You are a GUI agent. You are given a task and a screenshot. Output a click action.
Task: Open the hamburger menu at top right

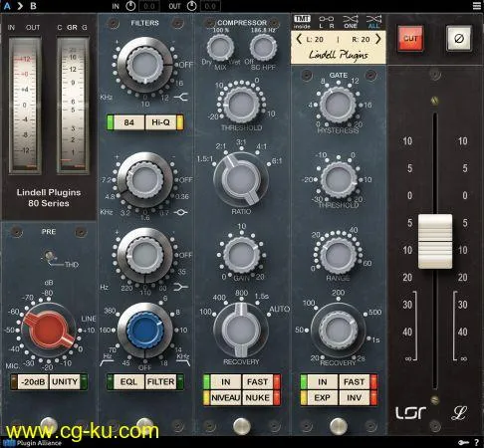tap(476, 6)
